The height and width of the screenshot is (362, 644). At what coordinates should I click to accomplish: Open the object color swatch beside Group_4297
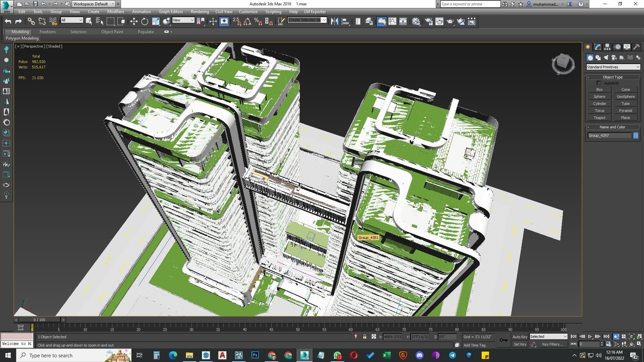636,135
